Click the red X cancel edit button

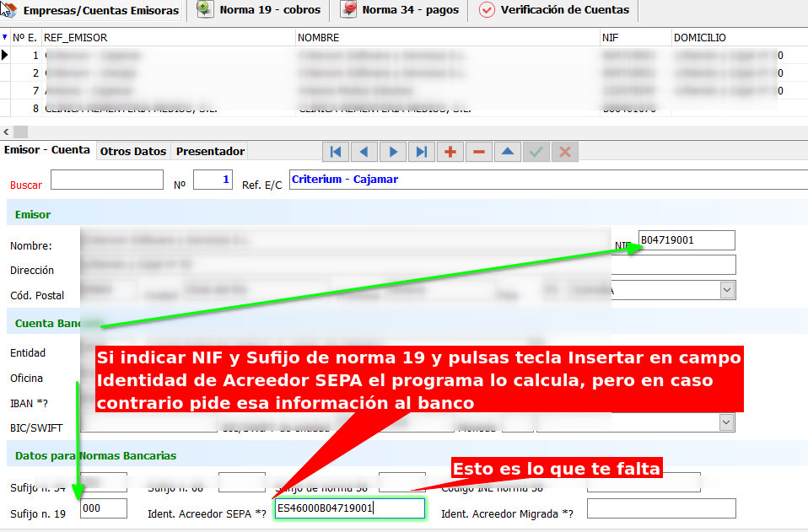(x=565, y=152)
